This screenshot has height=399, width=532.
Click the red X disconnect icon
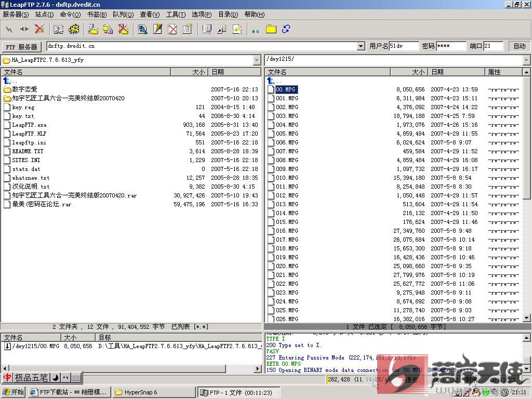(39, 30)
